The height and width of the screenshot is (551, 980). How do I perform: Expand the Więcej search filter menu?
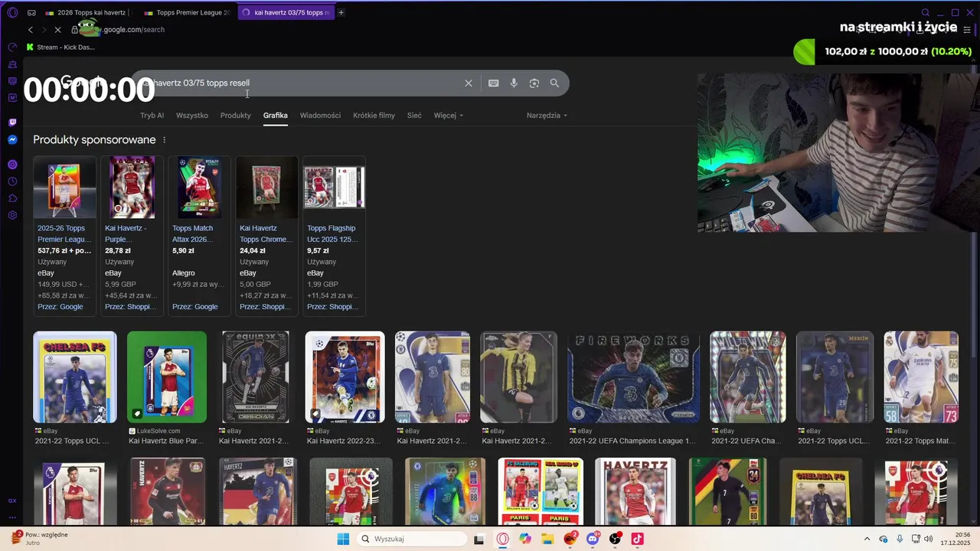pos(448,116)
